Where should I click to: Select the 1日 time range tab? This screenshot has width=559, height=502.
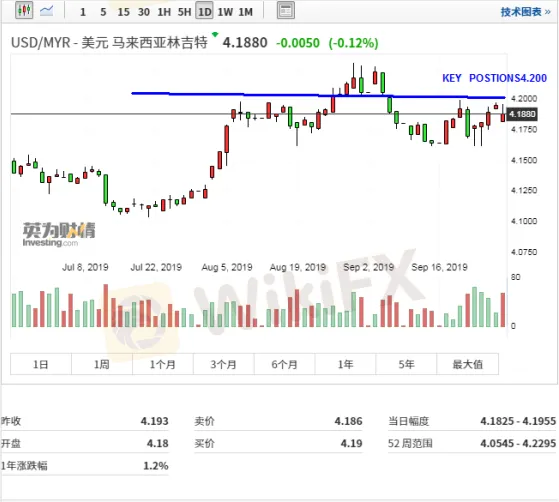pos(41,364)
